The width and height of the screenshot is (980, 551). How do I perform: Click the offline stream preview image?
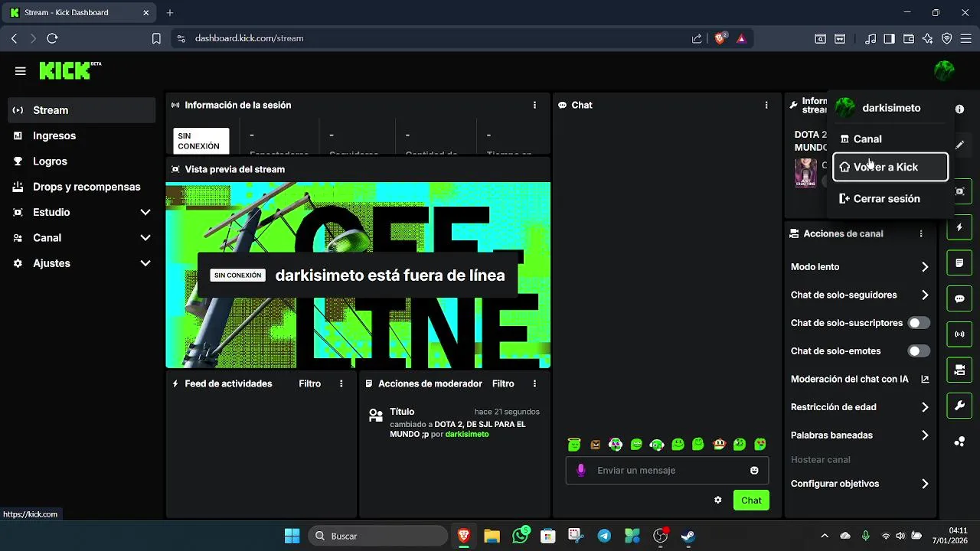[x=358, y=275]
